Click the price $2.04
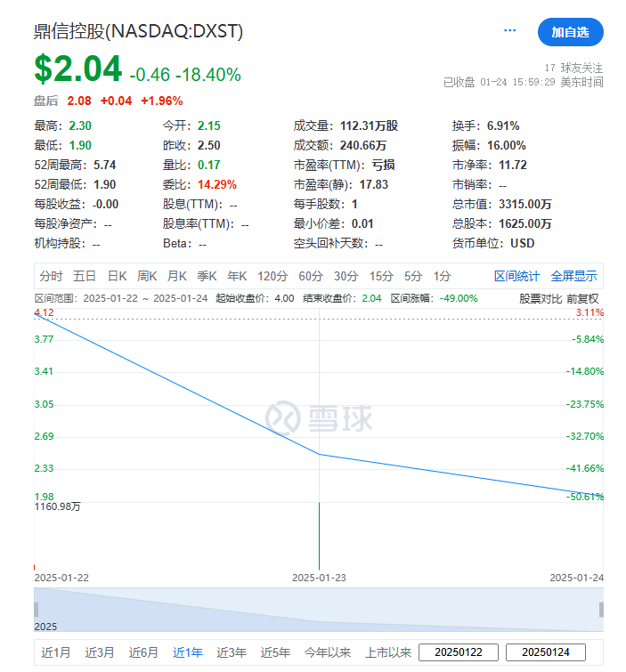Image resolution: width=626 pixels, height=672 pixels. [78, 69]
